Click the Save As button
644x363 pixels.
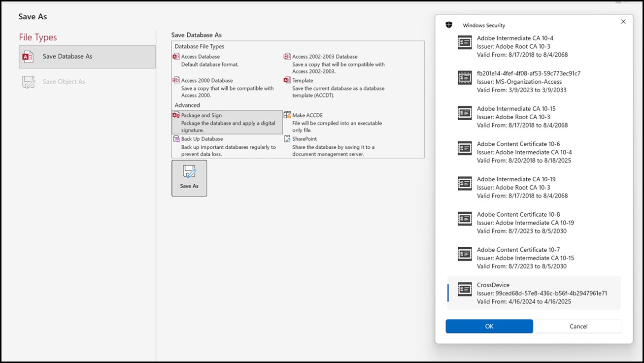tap(189, 178)
